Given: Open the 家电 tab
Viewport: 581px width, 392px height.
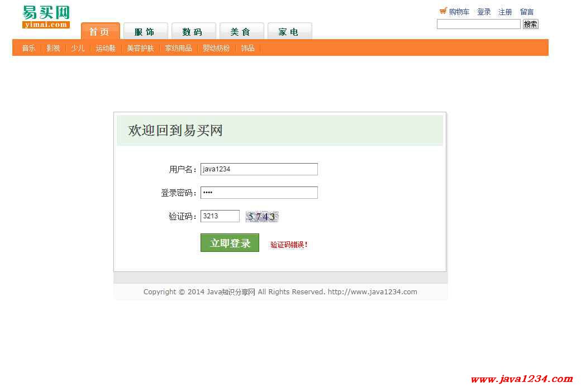Looking at the screenshot, I should [x=289, y=32].
